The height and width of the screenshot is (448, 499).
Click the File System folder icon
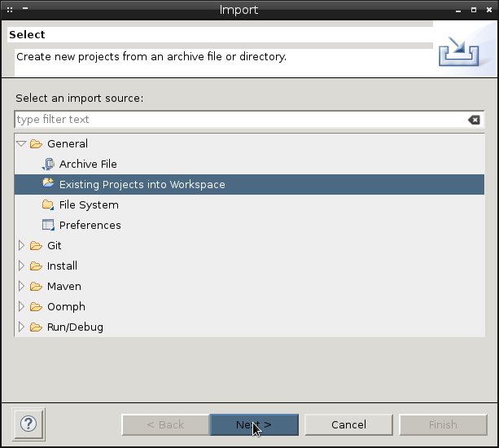tap(48, 204)
